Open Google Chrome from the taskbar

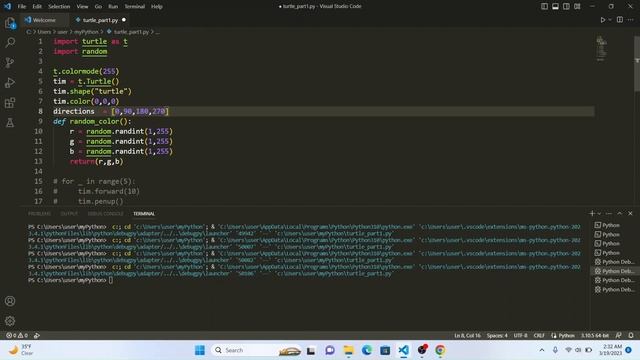(440, 350)
